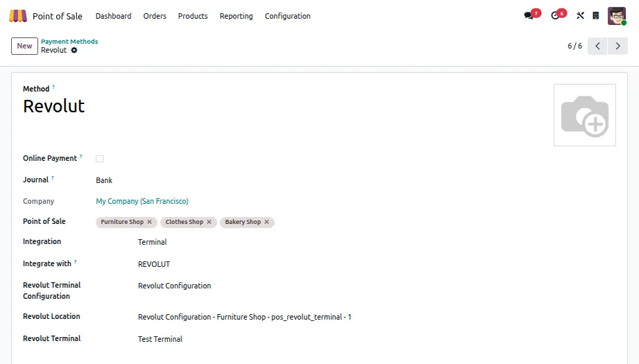The width and height of the screenshot is (639, 364).
Task: Go to next record arrow
Action: click(617, 46)
